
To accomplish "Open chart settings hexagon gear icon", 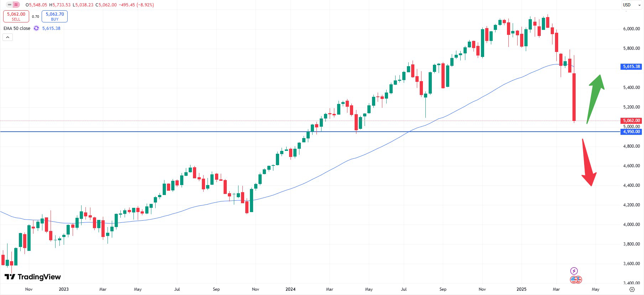I will tap(632, 289).
